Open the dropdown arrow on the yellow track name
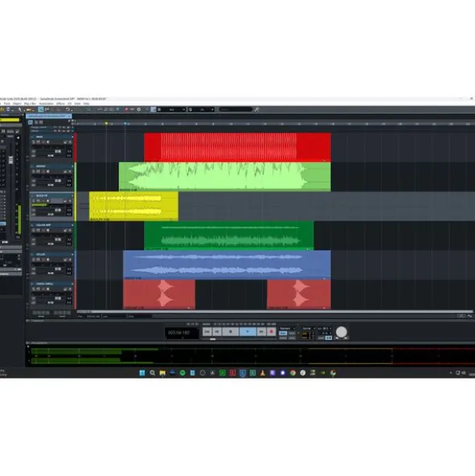Image resolution: width=475 pixels, height=476 pixels. pyautogui.click(x=72, y=196)
